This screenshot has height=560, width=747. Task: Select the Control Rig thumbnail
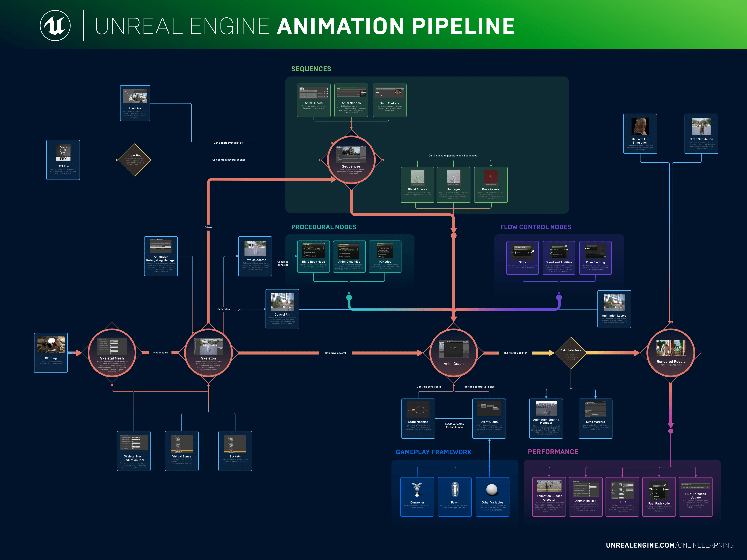[282, 302]
